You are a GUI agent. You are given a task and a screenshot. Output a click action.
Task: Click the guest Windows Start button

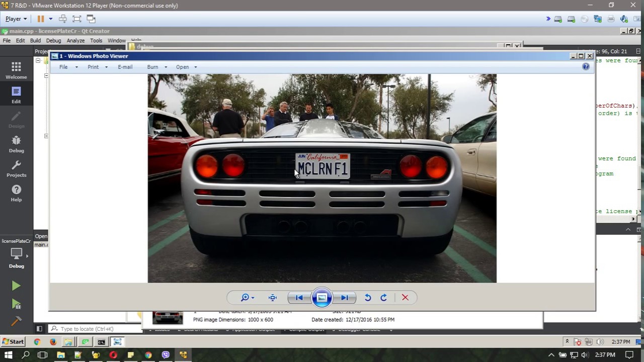13,342
